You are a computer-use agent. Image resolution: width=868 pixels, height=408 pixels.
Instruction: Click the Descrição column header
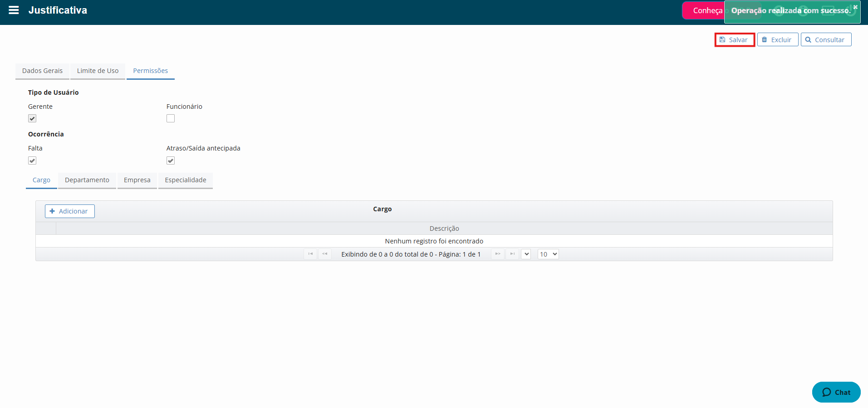pos(444,228)
